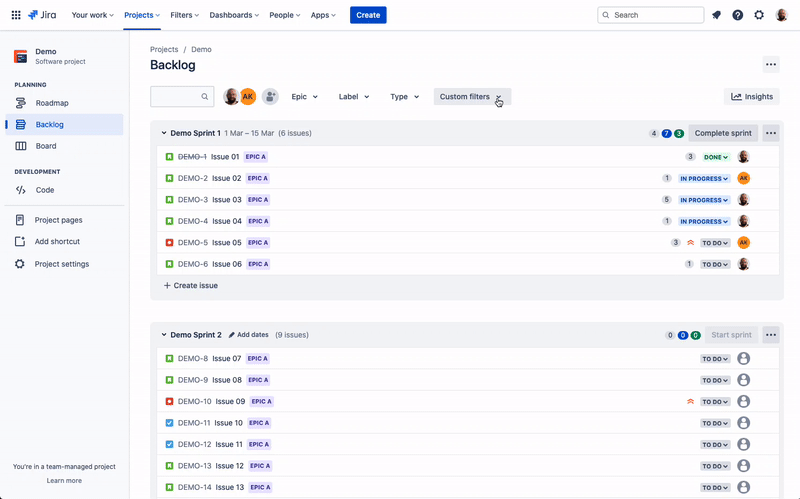Open the Your work menu
Screen dimensions: 800x499
click(x=92, y=15)
